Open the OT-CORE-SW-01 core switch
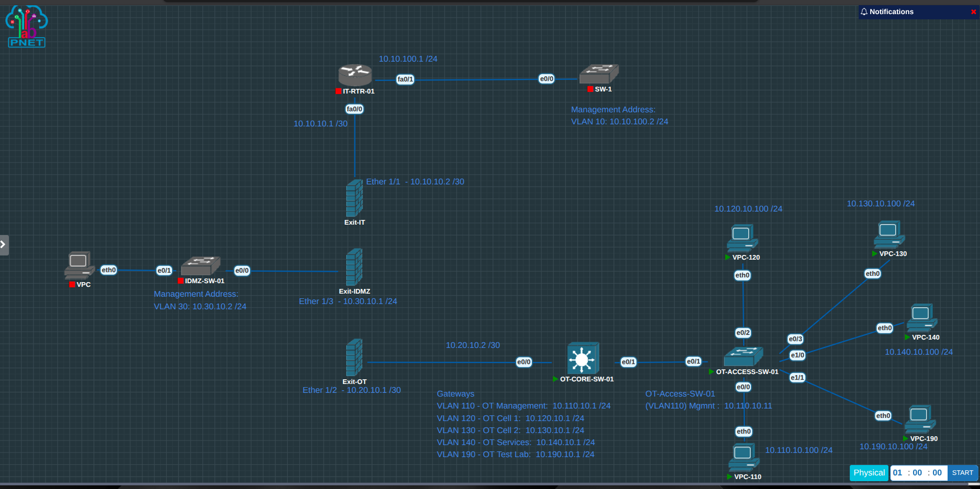The image size is (980, 489). (x=583, y=358)
